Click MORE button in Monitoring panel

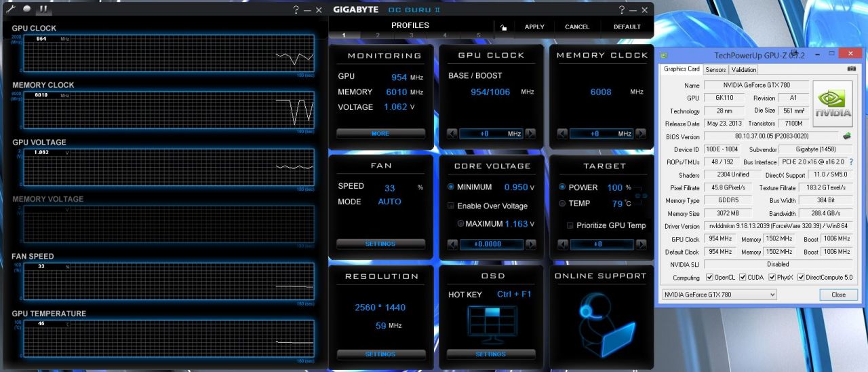tap(380, 134)
